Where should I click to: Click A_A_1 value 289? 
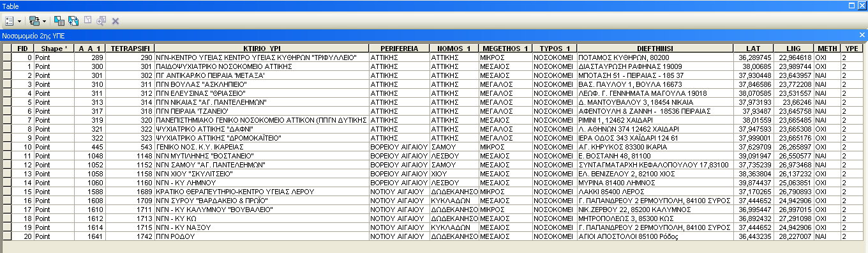click(89, 57)
